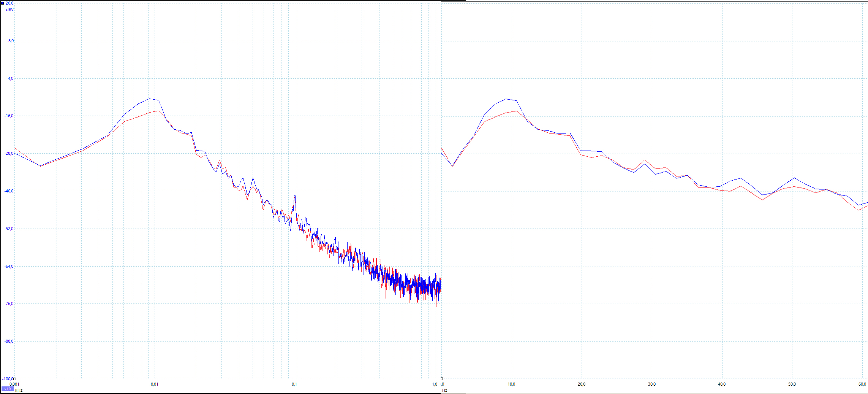
Task: Click the 0,1 frequency axis label
Action: (x=294, y=384)
